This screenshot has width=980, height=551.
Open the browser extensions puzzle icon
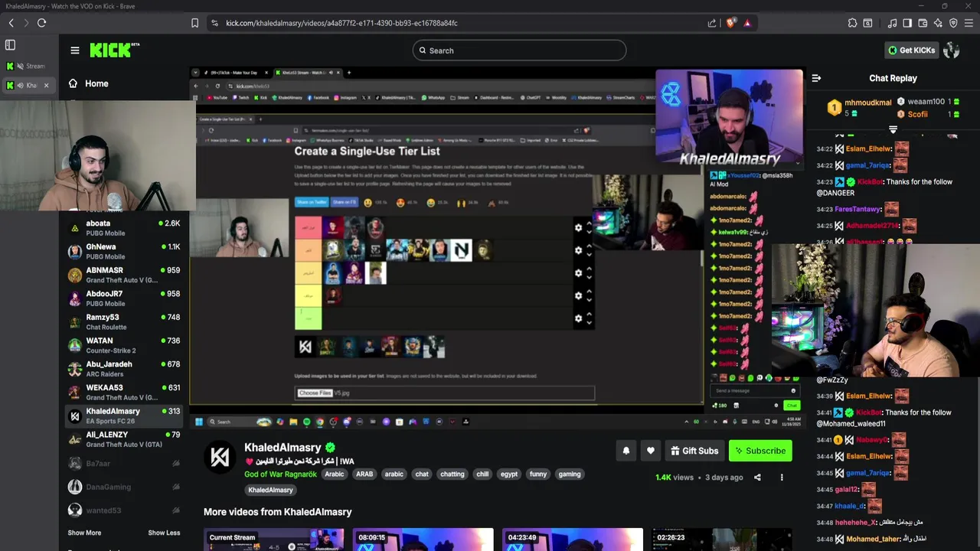coord(852,23)
